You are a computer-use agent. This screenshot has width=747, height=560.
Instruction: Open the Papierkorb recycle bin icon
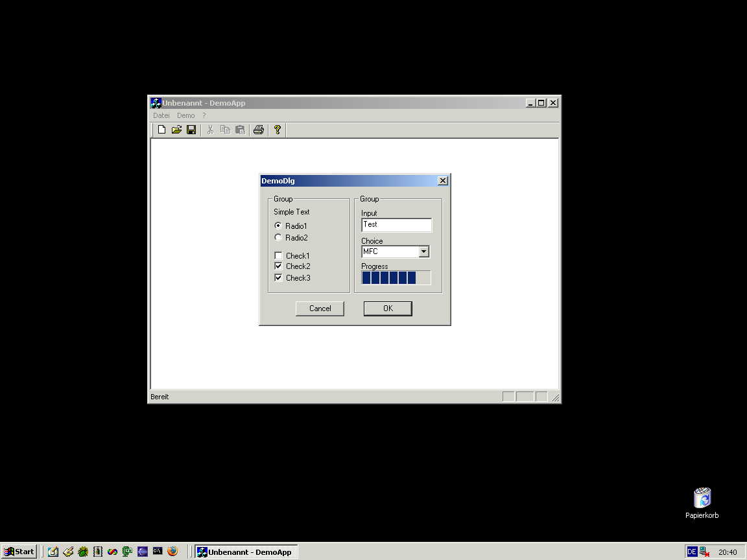click(702, 498)
